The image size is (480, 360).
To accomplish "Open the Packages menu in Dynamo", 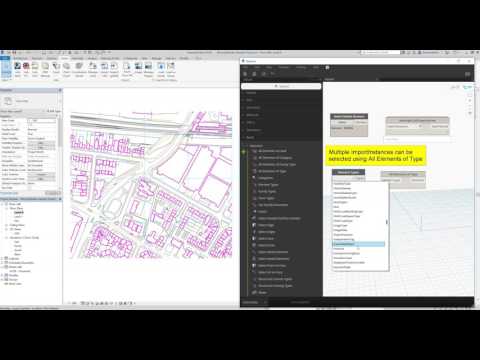I will click(x=284, y=67).
